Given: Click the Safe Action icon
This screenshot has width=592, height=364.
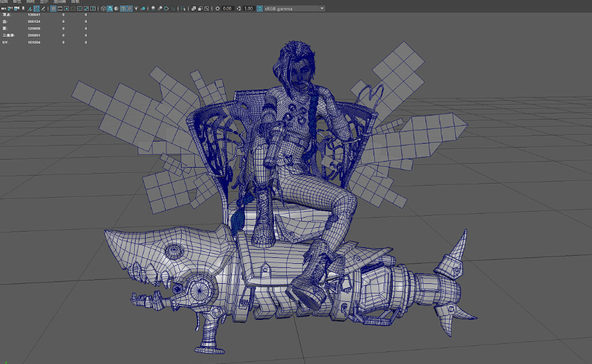Looking at the screenshot, I should point(86,8).
